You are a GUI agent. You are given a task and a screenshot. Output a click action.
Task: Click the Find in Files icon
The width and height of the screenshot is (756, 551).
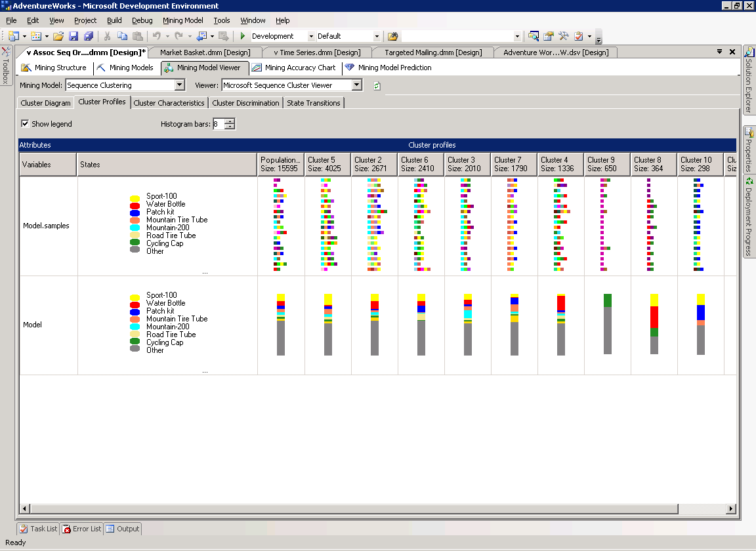coord(393,36)
